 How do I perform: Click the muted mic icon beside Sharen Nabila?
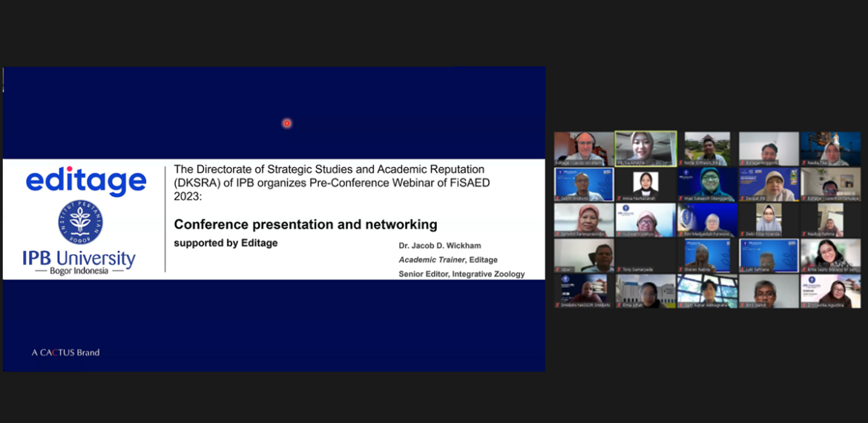point(680,269)
